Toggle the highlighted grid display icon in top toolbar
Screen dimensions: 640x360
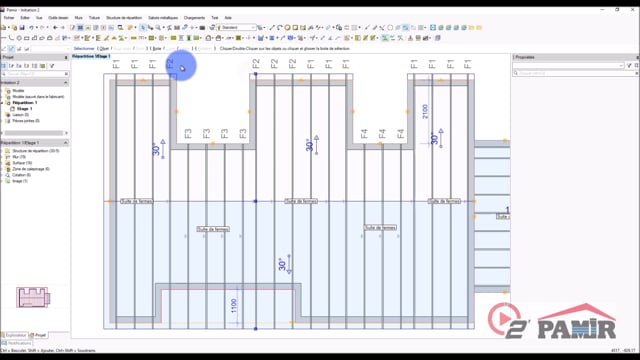click(x=80, y=28)
